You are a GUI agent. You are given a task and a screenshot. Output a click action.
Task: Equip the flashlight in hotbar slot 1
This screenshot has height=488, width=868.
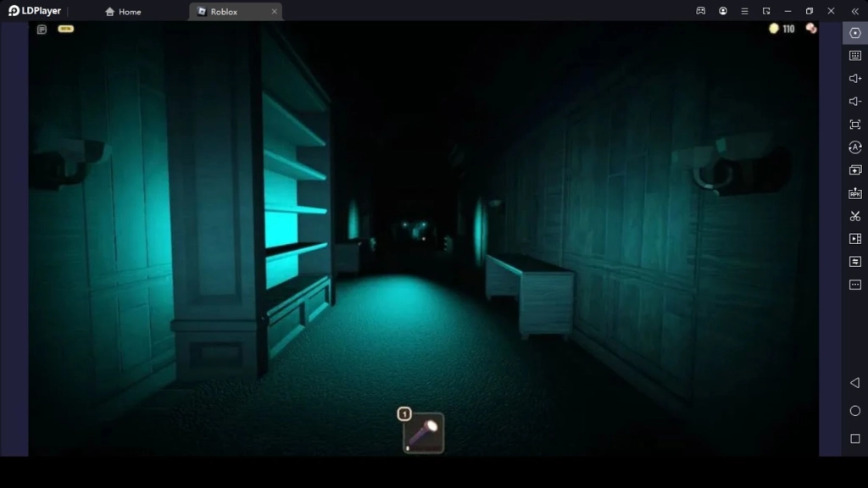pyautogui.click(x=423, y=433)
